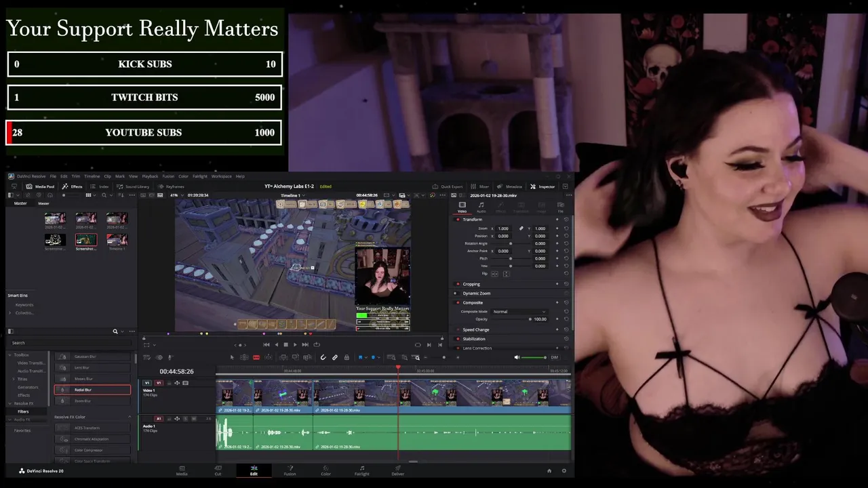Viewport: 868px width, 488px height.
Task: Toggle the Inspector panel
Action: click(542, 186)
